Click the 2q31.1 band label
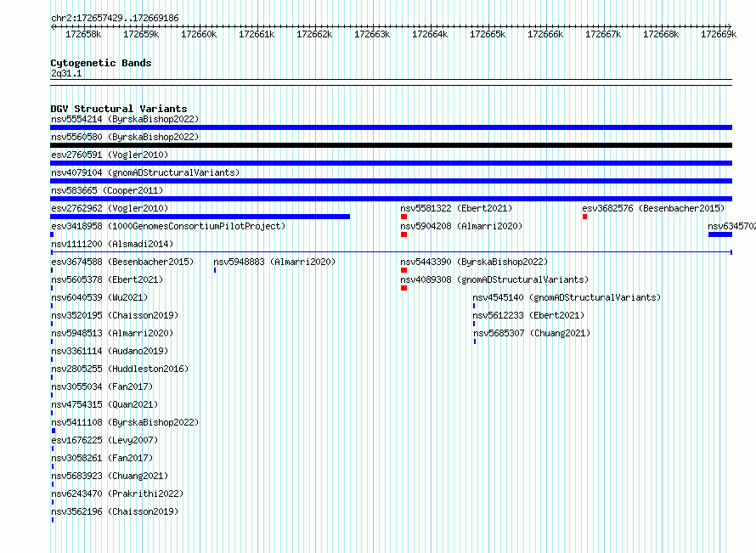Viewport: 756px width, 553px height. click(x=66, y=73)
